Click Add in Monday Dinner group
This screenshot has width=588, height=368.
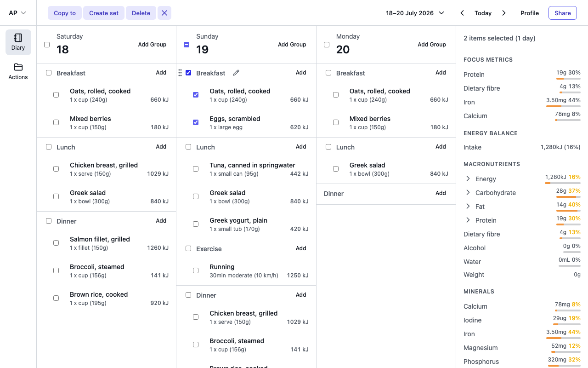point(441,193)
